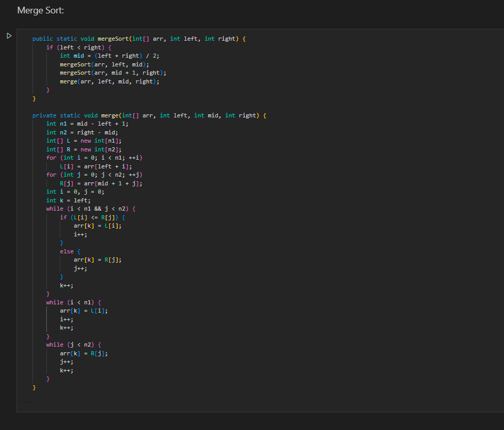Click the run code triangle icon
Image resolution: width=504 pixels, height=430 pixels.
[x=9, y=36]
